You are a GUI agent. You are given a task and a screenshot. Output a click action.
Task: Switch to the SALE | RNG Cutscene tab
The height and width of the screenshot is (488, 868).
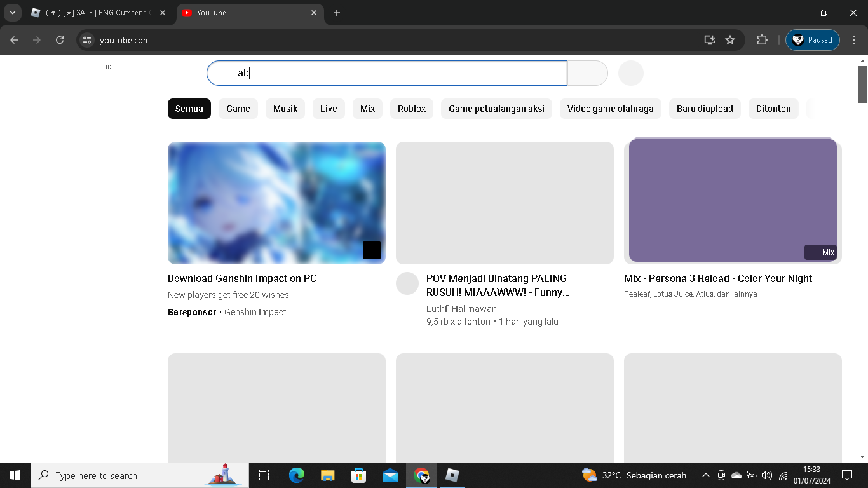click(98, 13)
